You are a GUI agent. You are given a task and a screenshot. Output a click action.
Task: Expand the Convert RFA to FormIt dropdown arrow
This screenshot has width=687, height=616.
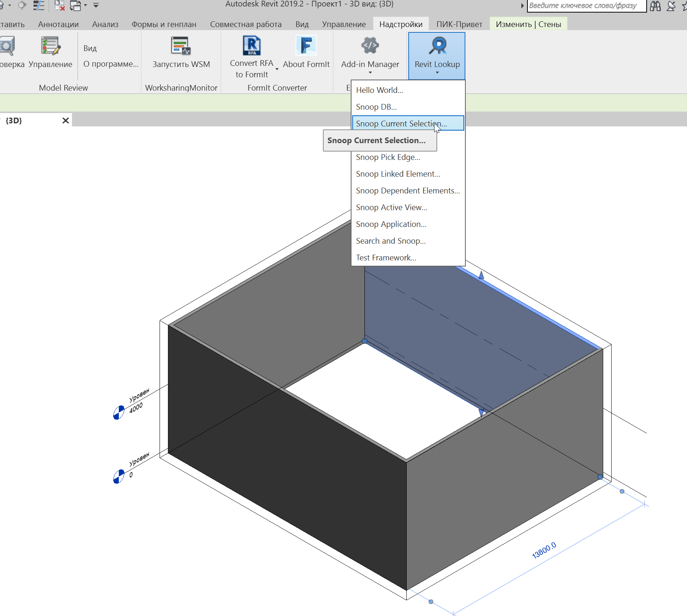click(x=277, y=69)
